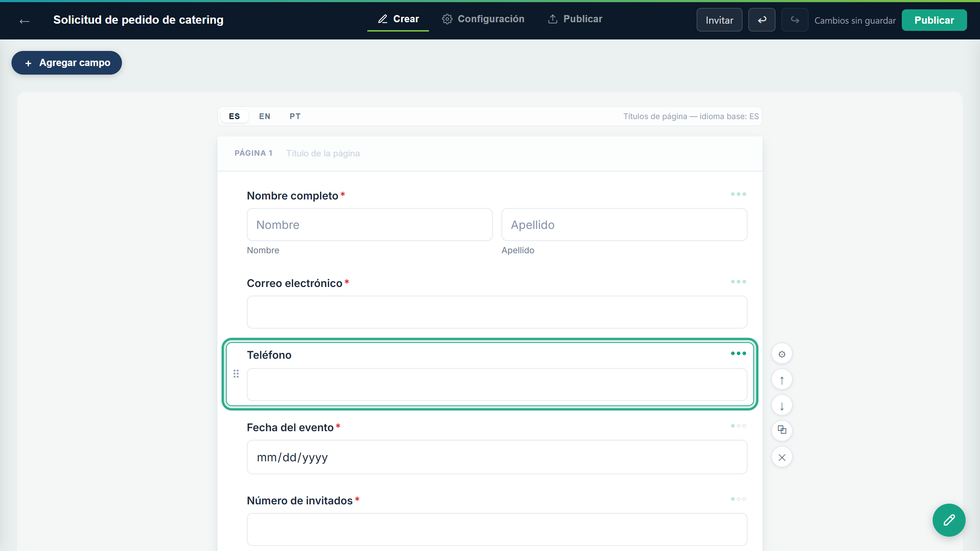
Task: Delete the Teléfono field with X
Action: (x=782, y=457)
